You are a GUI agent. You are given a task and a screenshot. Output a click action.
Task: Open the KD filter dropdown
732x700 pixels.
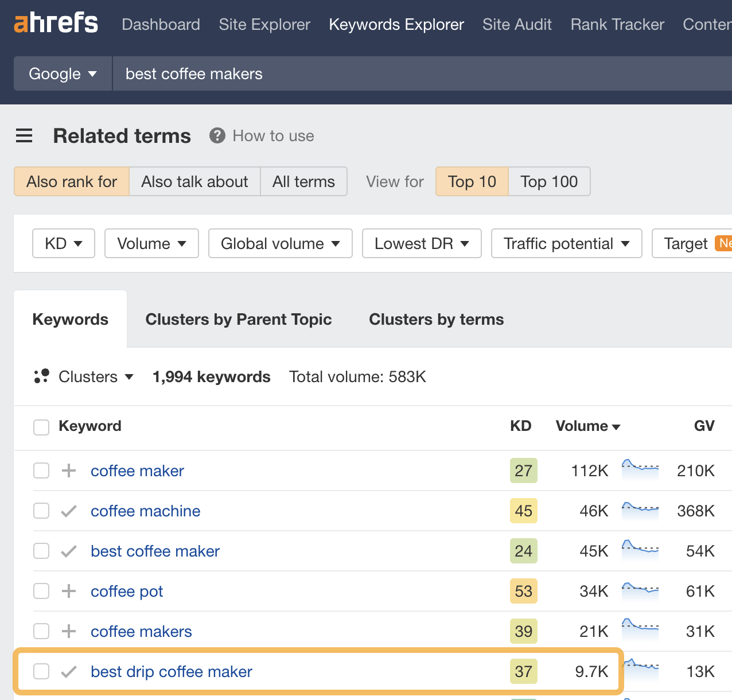click(63, 243)
